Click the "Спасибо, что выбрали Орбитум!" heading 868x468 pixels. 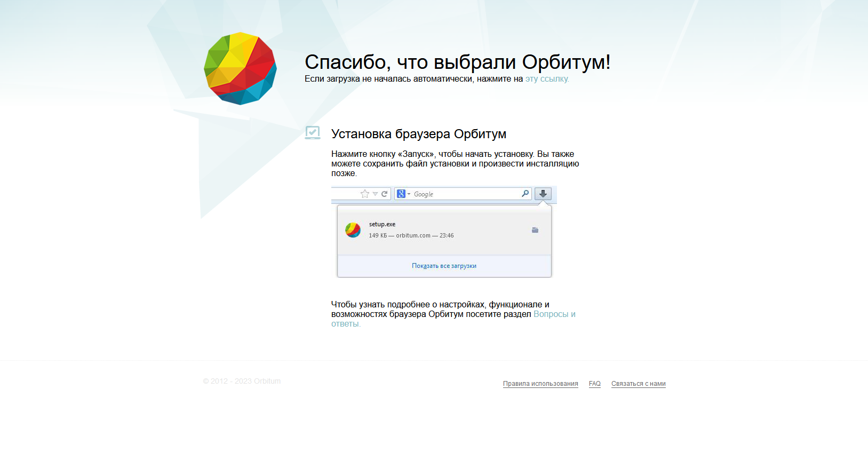pyautogui.click(x=458, y=62)
